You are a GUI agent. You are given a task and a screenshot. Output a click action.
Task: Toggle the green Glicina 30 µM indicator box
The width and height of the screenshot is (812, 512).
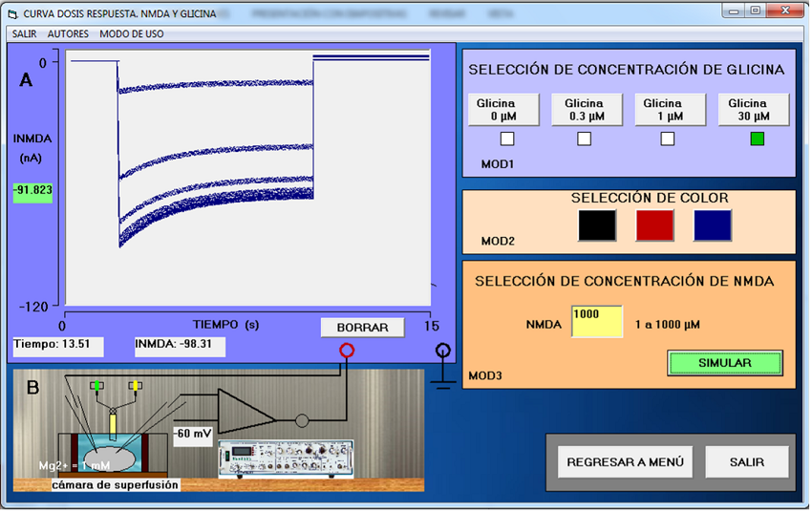(x=757, y=139)
